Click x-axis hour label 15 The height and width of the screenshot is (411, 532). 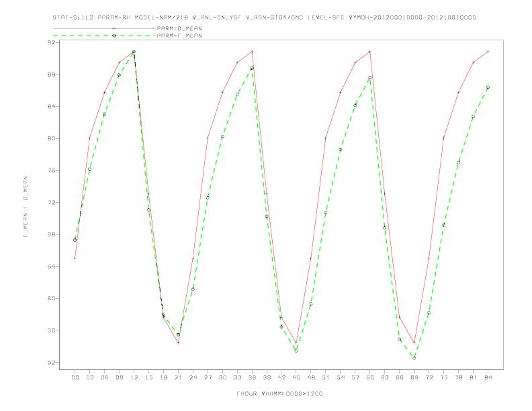[x=148, y=377]
